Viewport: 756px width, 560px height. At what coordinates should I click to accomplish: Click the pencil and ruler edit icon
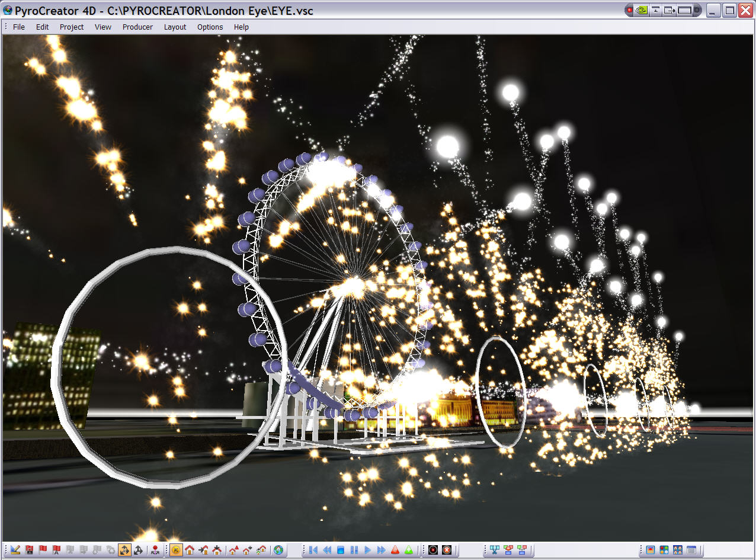point(15,550)
